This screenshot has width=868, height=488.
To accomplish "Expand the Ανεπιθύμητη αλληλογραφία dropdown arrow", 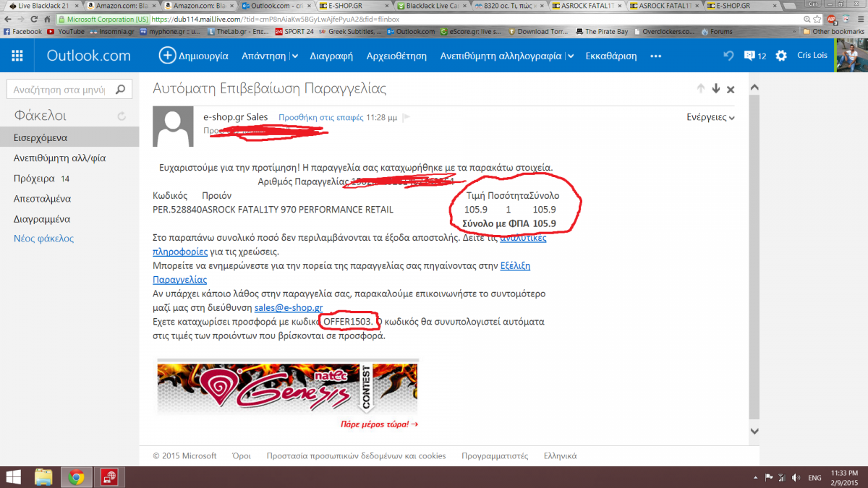I will coord(571,56).
